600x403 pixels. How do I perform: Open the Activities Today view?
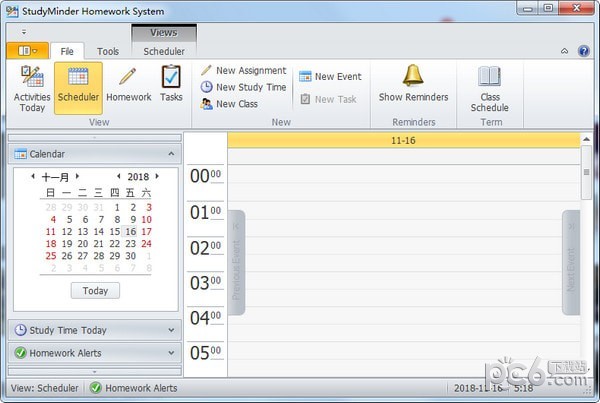(32, 89)
